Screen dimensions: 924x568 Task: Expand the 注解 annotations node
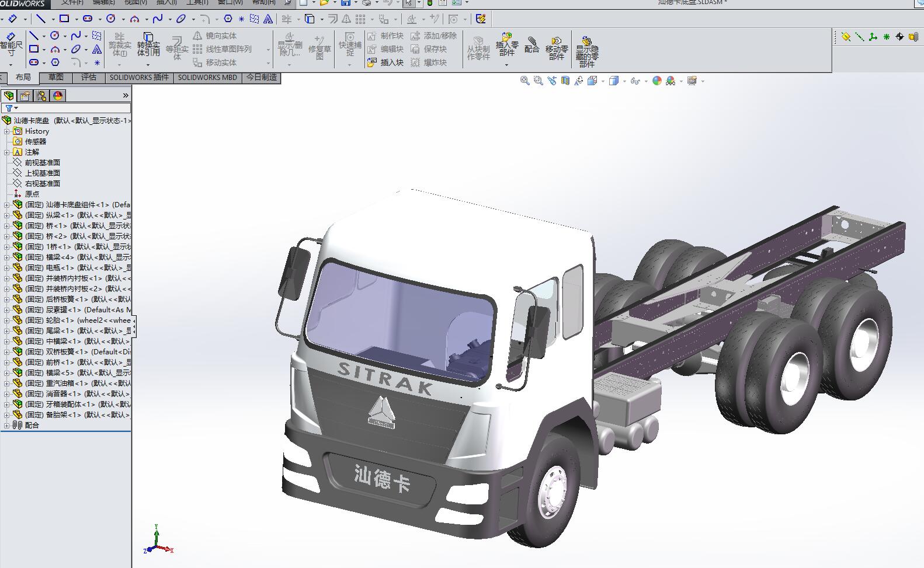pos(7,152)
